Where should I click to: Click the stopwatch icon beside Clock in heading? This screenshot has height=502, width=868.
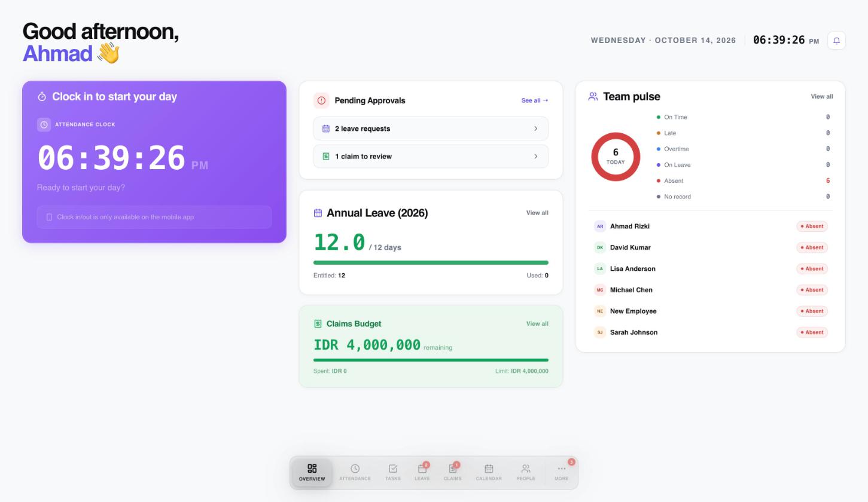click(42, 97)
